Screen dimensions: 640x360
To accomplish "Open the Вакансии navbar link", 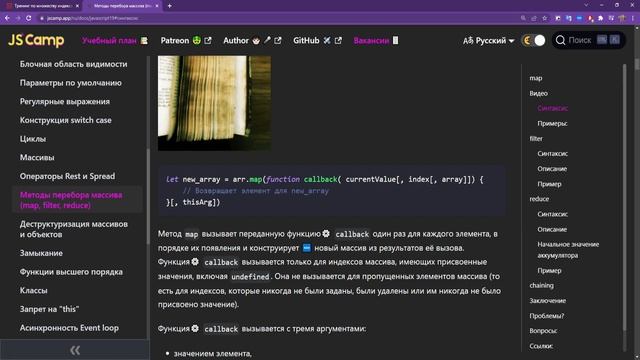I will pos(376,40).
